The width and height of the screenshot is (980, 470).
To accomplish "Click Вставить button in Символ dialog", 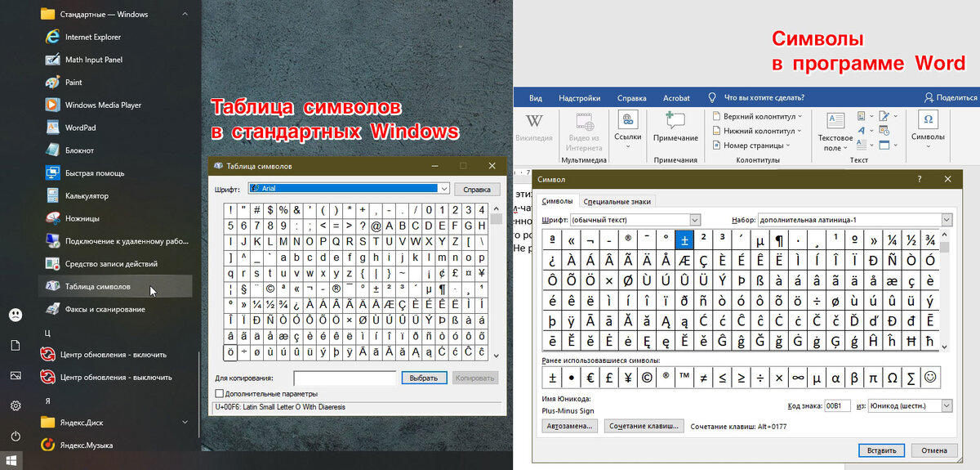I will pyautogui.click(x=881, y=450).
